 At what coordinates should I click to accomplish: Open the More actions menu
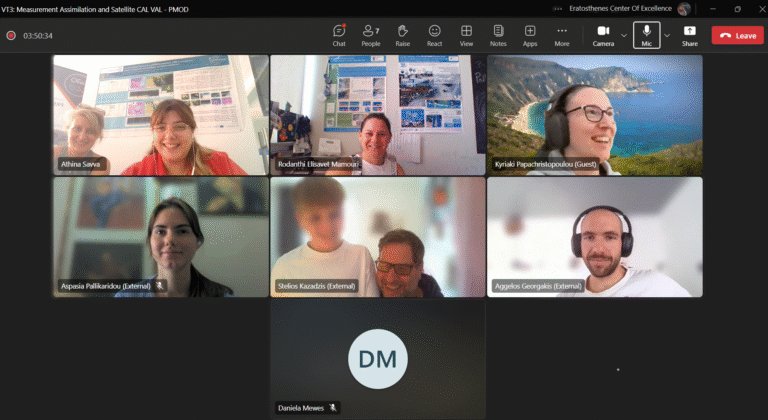tap(562, 35)
